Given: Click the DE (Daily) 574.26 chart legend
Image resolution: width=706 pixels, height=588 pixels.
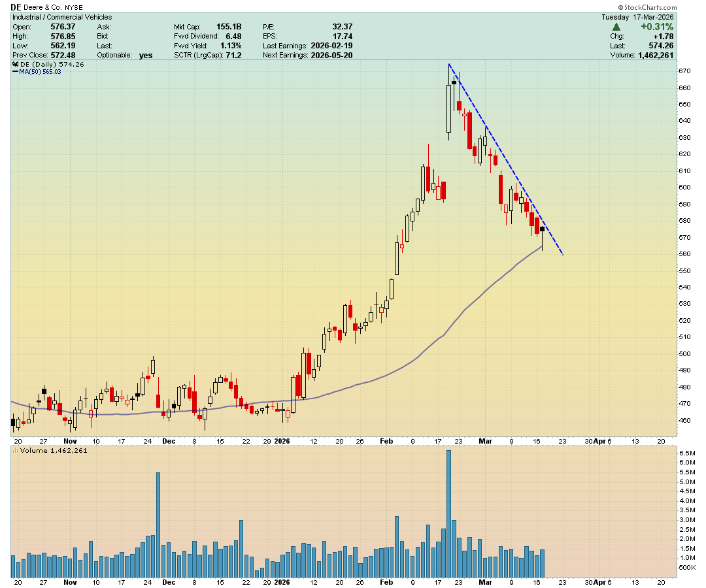Looking at the screenshot, I should tap(52, 64).
